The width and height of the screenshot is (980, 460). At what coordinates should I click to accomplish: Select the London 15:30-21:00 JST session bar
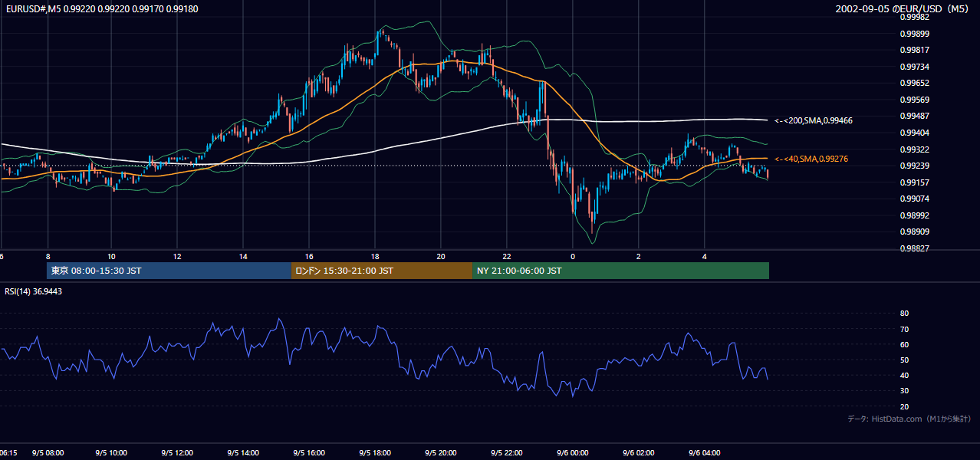[x=382, y=271]
